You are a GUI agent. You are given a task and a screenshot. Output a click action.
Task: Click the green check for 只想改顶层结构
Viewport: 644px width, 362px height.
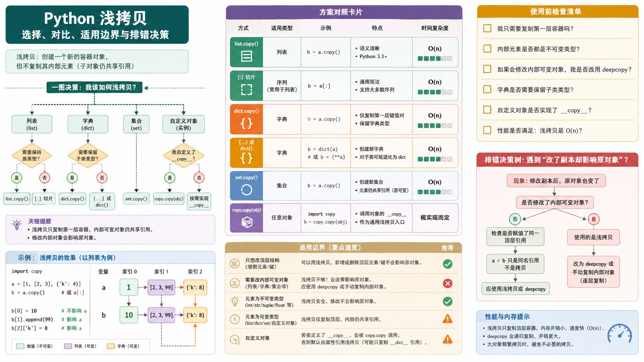click(x=448, y=264)
